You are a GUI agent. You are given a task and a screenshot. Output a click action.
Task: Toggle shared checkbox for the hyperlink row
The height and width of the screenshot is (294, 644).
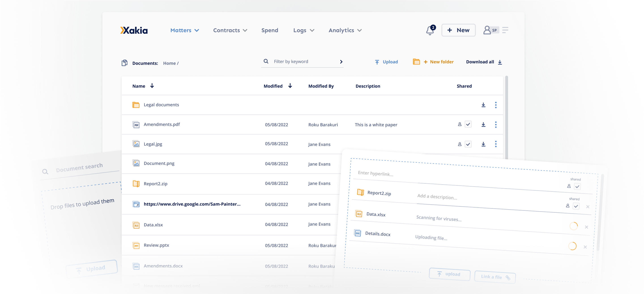pos(577,187)
